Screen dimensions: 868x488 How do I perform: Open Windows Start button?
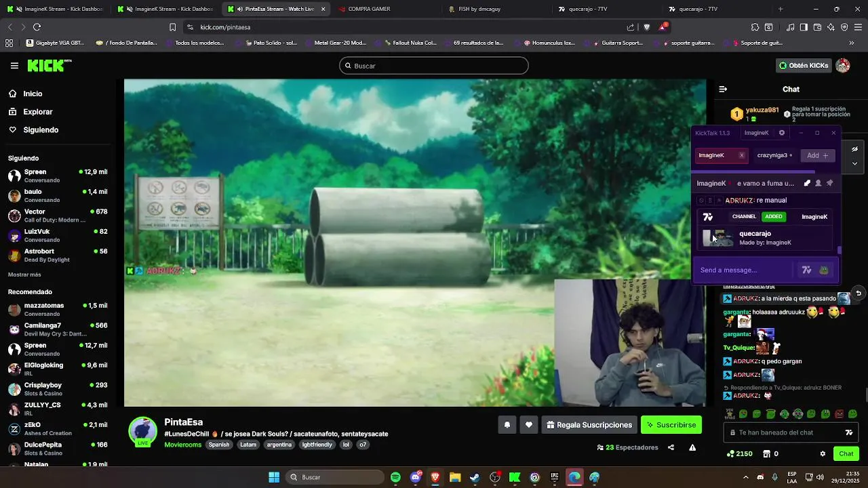coord(274,477)
